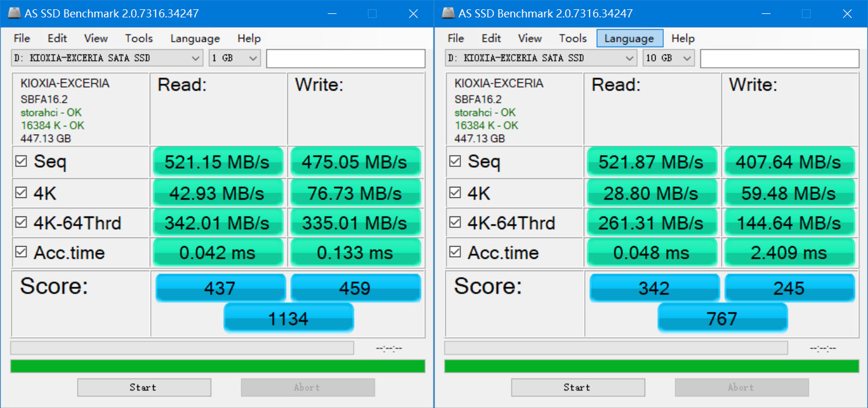Click Start button in right window
The image size is (868, 408).
click(578, 387)
